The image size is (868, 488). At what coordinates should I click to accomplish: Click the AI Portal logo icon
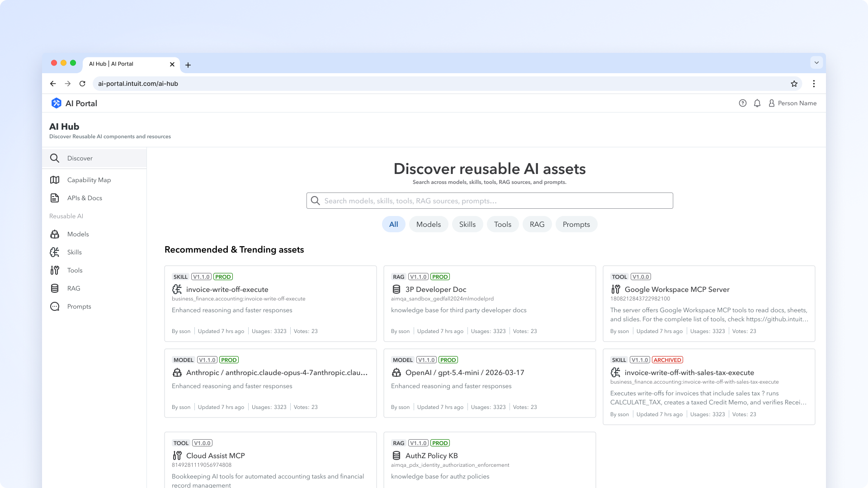pos(56,103)
